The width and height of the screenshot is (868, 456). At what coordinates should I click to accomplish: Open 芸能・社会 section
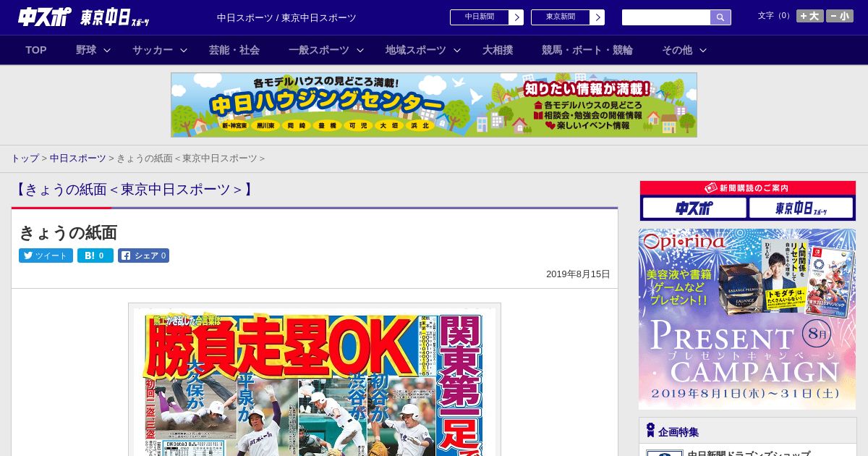pyautogui.click(x=234, y=50)
